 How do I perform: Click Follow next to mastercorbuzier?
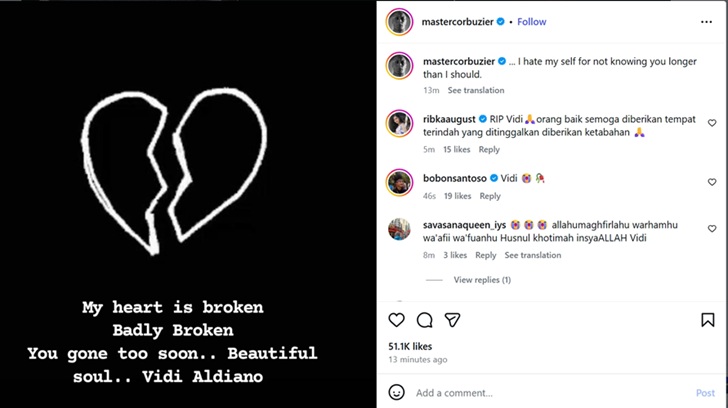point(531,21)
